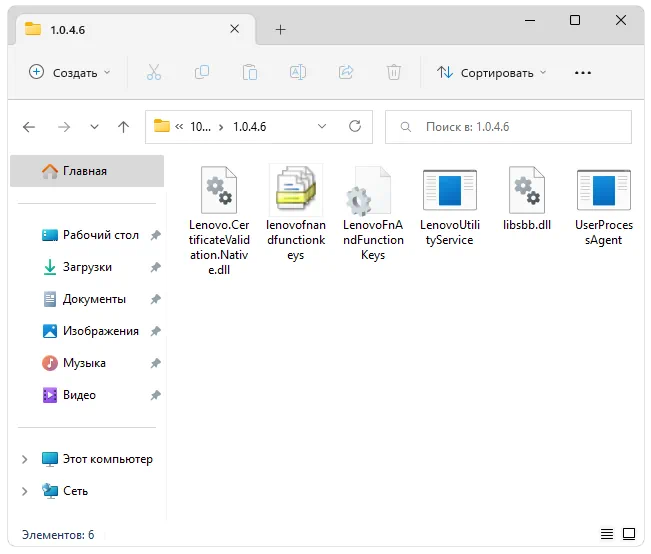The height and width of the screenshot is (554, 651).
Task: Click the Rename icon in toolbar
Action: tap(298, 72)
